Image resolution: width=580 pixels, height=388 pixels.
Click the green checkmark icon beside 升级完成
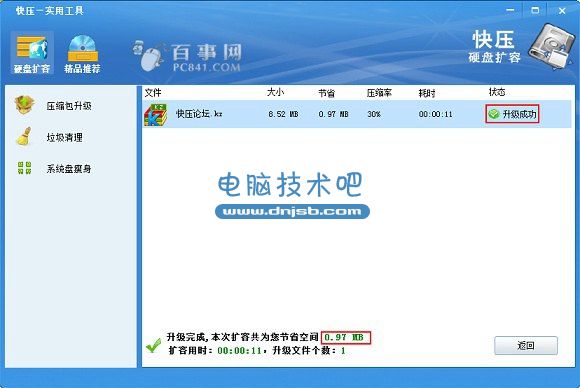153,345
